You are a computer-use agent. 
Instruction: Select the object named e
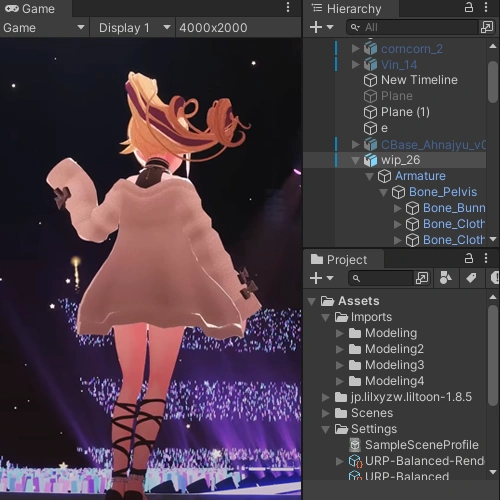coord(384,128)
